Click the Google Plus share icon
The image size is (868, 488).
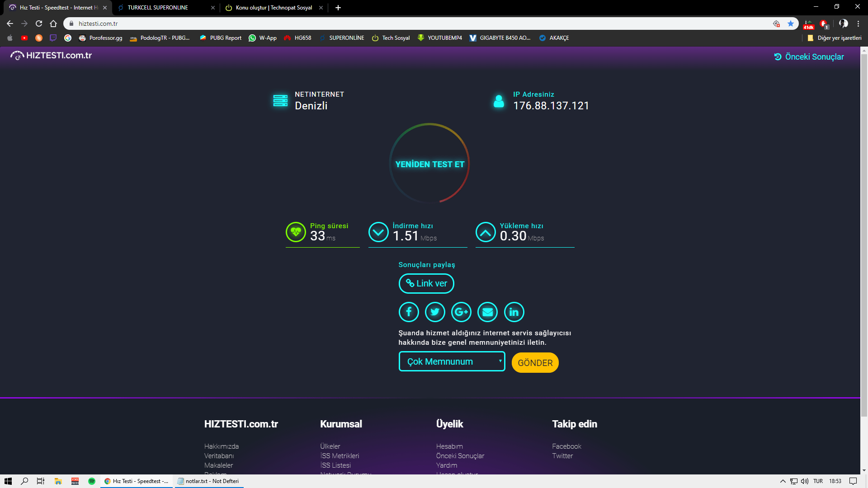click(x=461, y=312)
